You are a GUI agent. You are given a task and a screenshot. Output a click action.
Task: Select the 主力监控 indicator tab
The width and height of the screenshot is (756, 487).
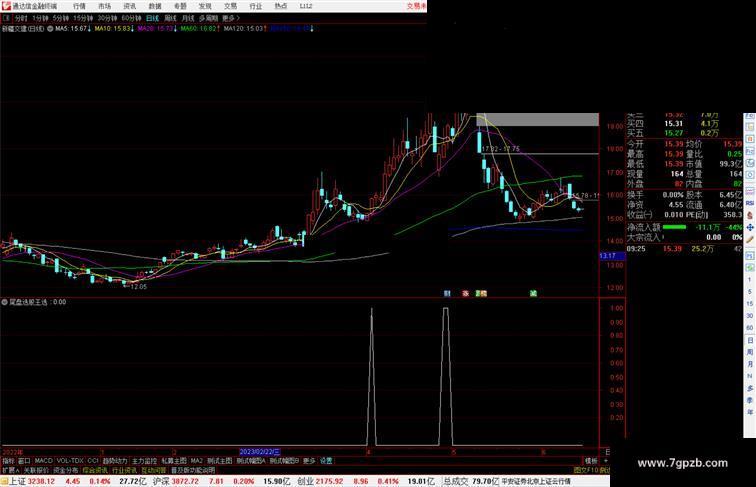[x=144, y=461]
